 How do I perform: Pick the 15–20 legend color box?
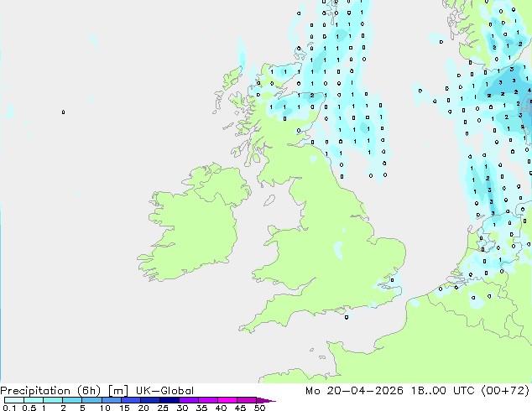(x=131, y=400)
